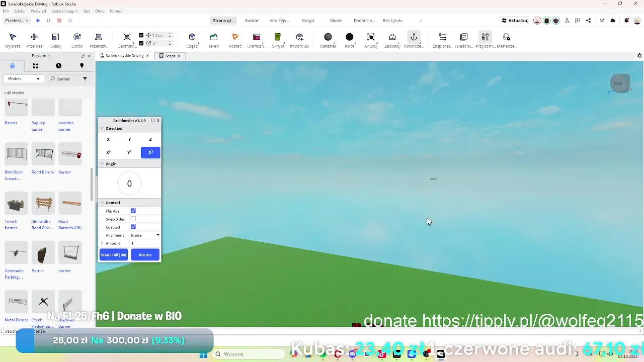Click the share icon in top bar
The width and height of the screenshot is (644, 362).
588,21
